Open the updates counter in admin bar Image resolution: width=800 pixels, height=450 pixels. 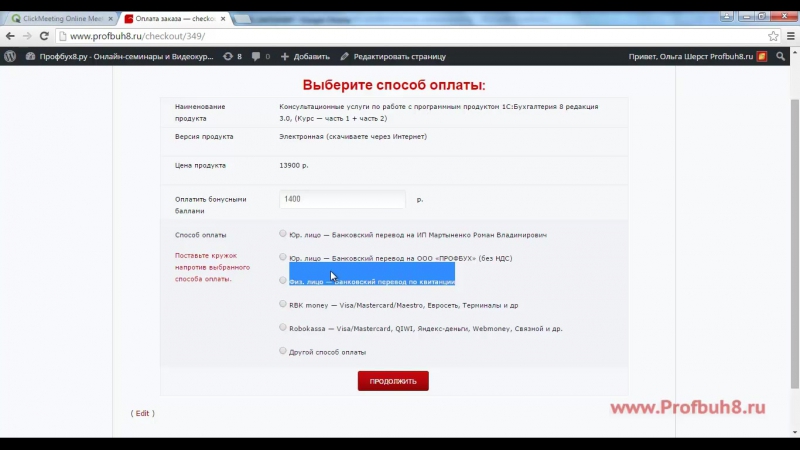233,57
